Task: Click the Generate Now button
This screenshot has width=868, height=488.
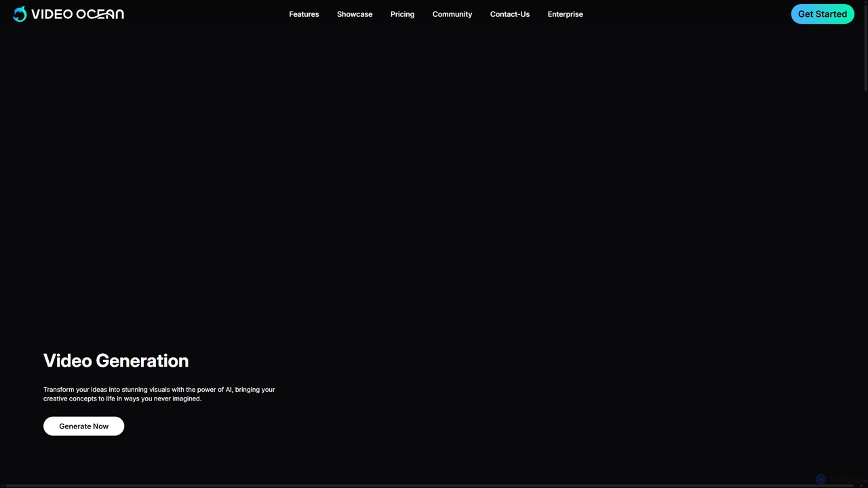Action: click(x=84, y=426)
